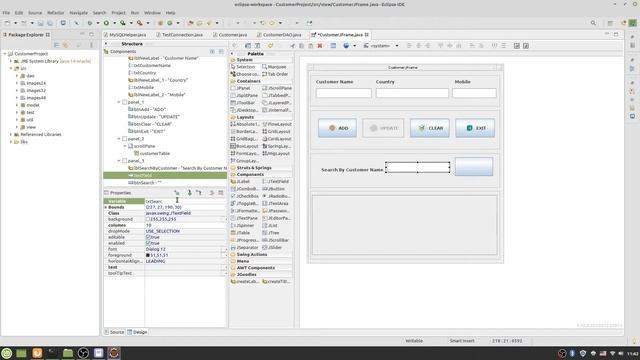Open the Linux Mint start menu icon
The image size is (640, 360).
pos(7,353)
